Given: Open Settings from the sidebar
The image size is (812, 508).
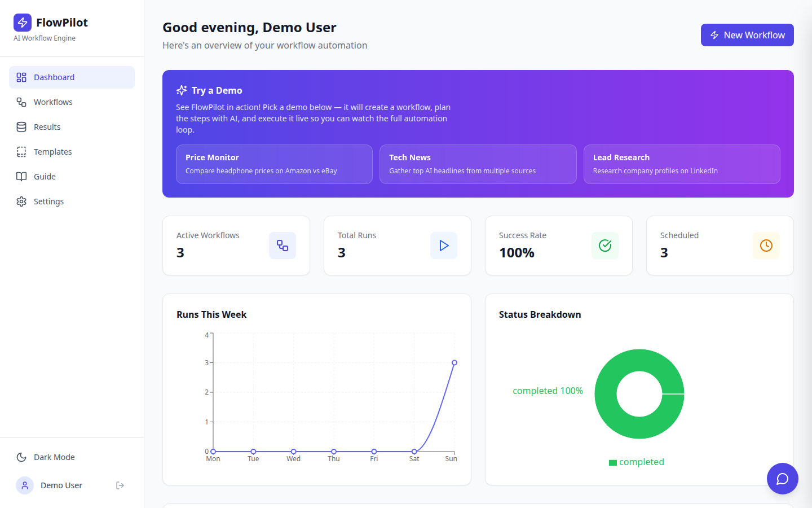Looking at the screenshot, I should click(72, 202).
